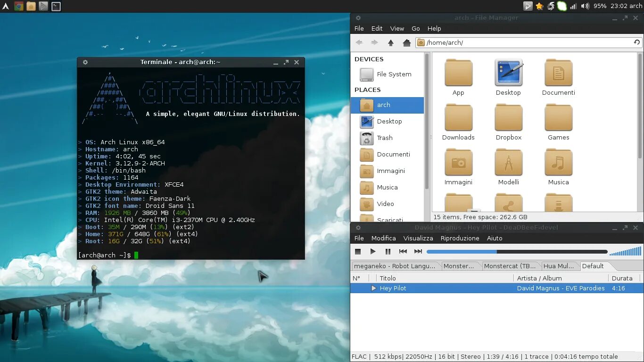Go back in File Manager
Screen dimensions: 644x362
pyautogui.click(x=359, y=42)
